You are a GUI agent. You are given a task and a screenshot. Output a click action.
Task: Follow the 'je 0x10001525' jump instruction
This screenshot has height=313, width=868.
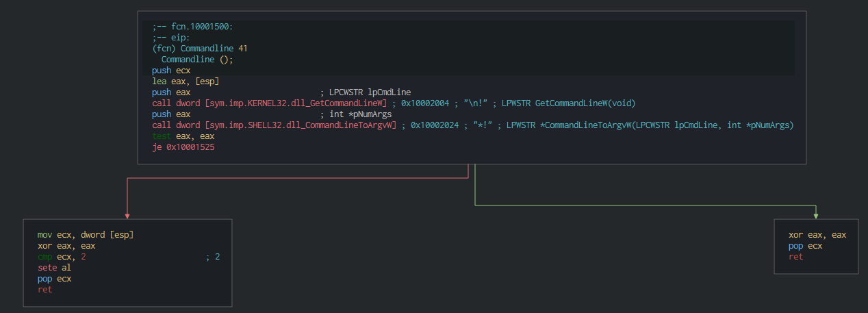coord(183,147)
